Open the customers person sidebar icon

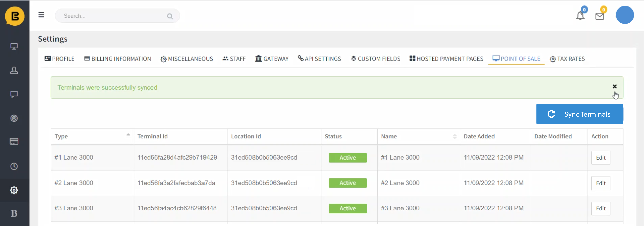click(x=14, y=70)
